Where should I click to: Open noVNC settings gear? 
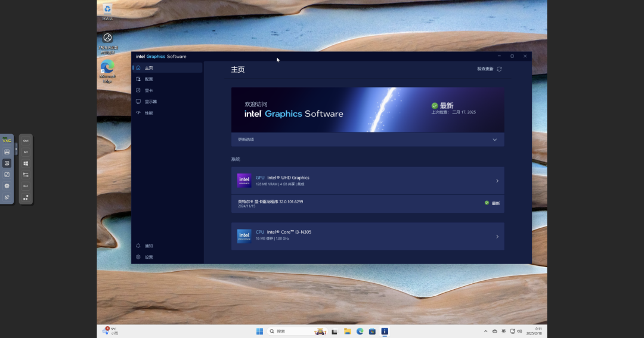7,186
